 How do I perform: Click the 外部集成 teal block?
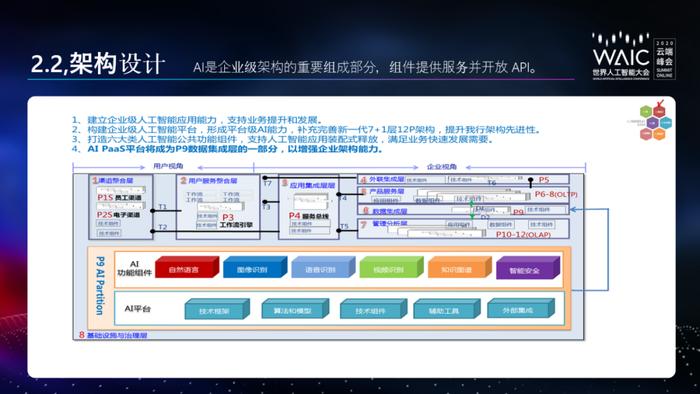point(521,308)
